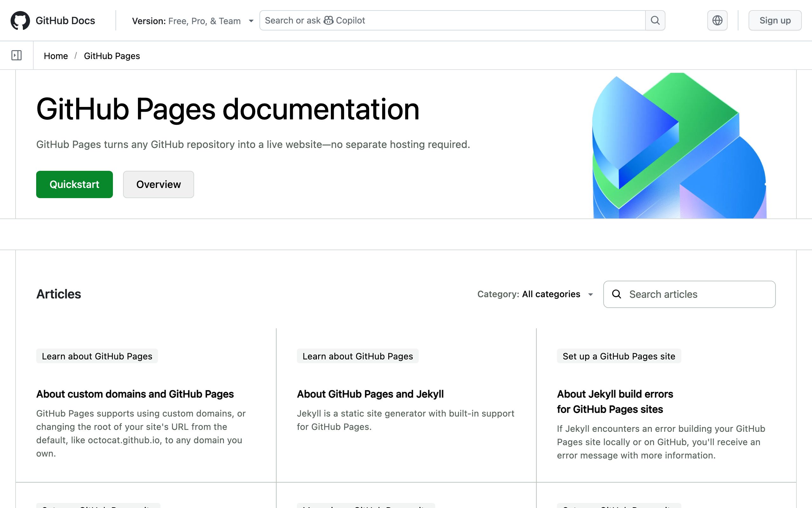
Task: Open the language globe menu
Action: 717,21
